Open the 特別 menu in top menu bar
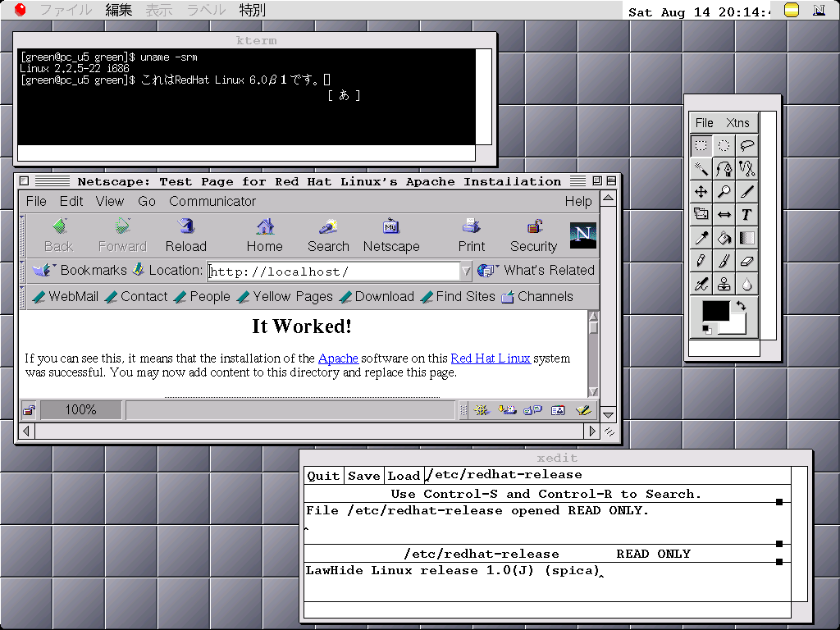This screenshot has width=840, height=630. (x=253, y=10)
